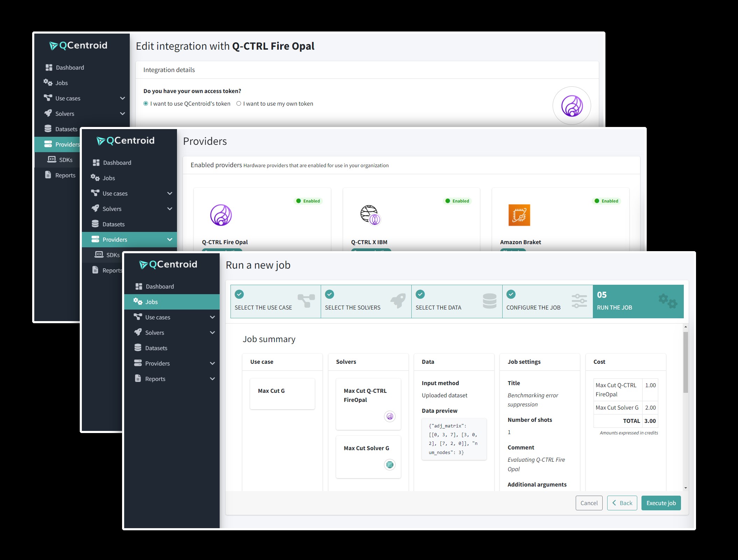Click the Execute job button

point(661,503)
